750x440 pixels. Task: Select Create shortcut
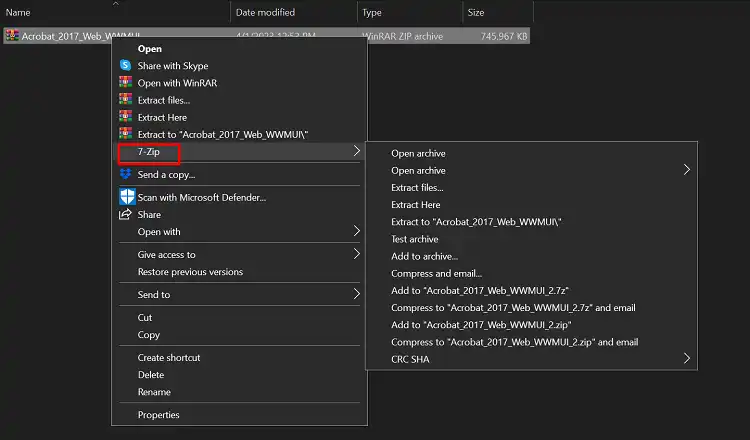[x=169, y=358]
